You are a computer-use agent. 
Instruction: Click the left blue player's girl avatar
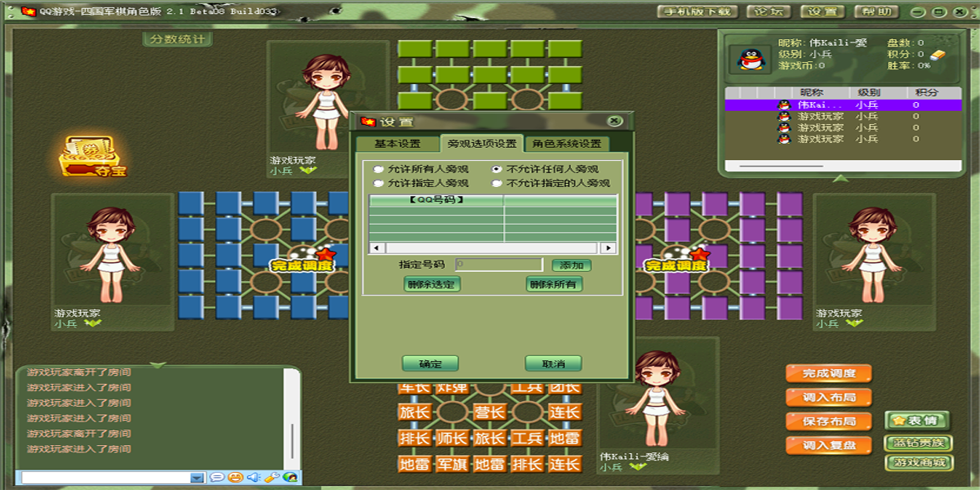click(110, 255)
